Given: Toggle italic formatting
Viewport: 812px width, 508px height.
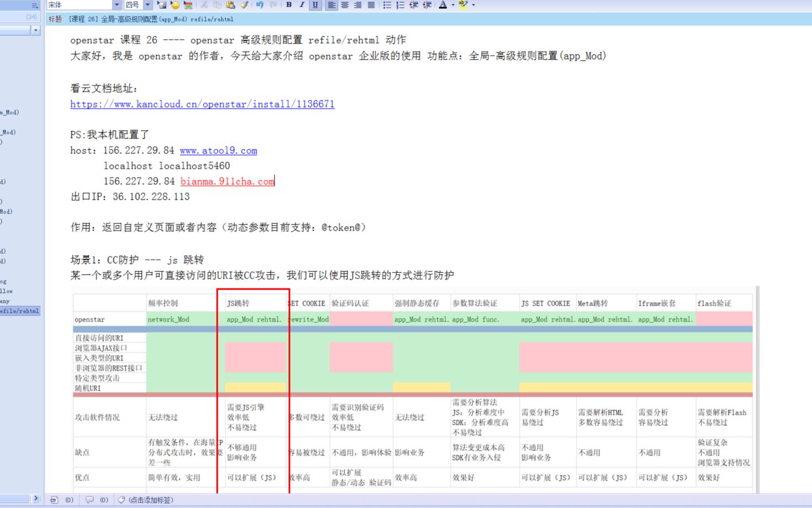Looking at the screenshot, I should point(302,5).
